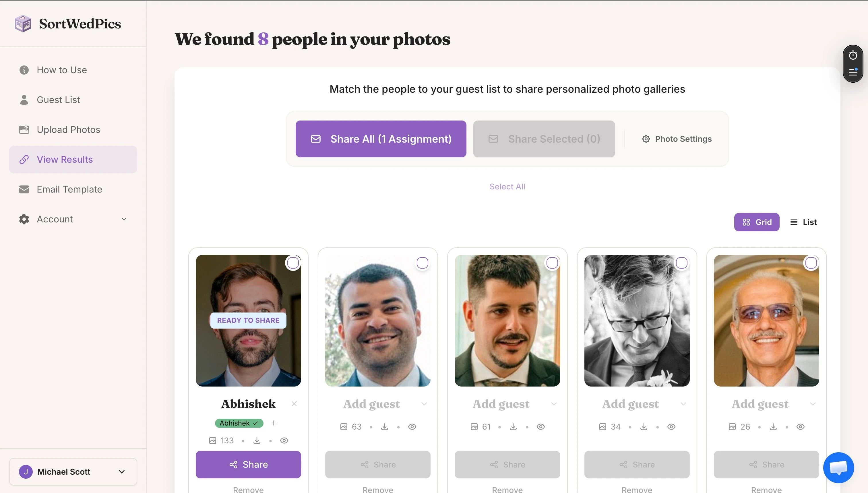Screen dimensions: 868x493
Task: Click Share All (1 Assignment) button
Action: pos(381,139)
